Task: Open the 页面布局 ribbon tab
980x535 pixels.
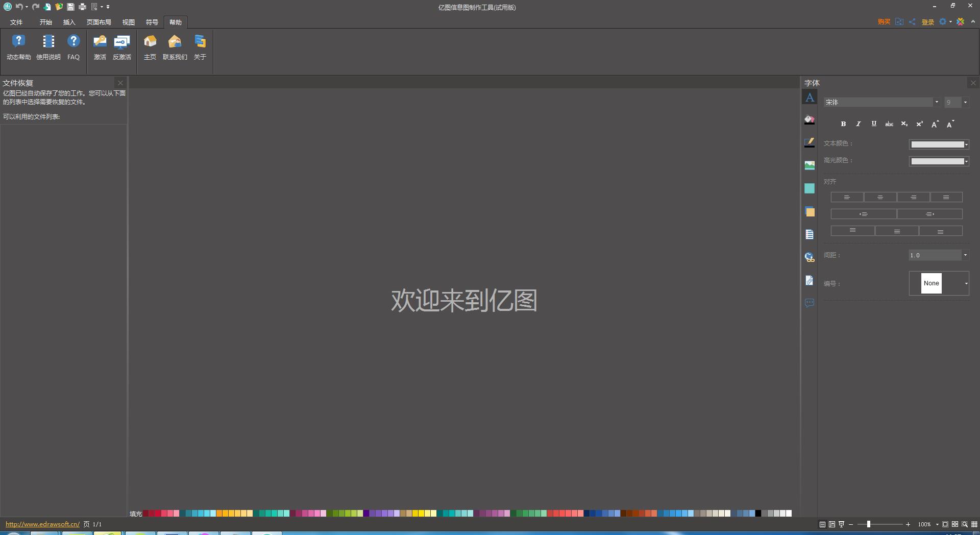Action: coord(99,22)
